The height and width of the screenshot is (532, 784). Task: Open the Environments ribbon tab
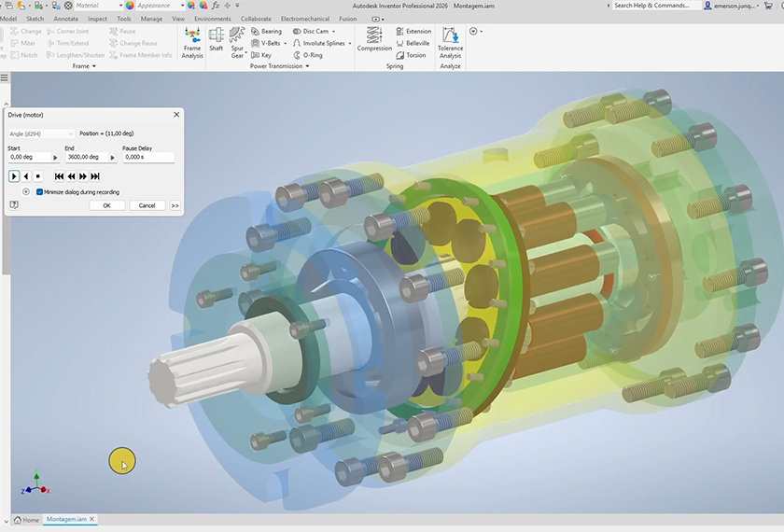[x=212, y=19]
